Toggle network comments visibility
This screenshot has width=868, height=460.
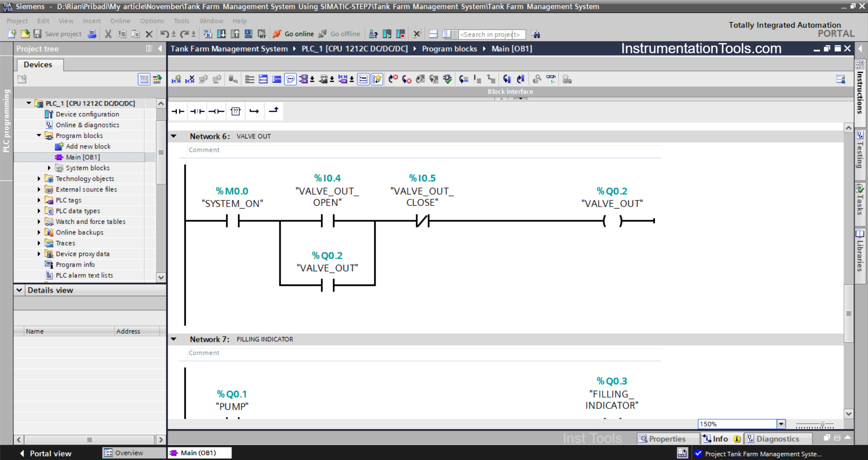[x=290, y=79]
